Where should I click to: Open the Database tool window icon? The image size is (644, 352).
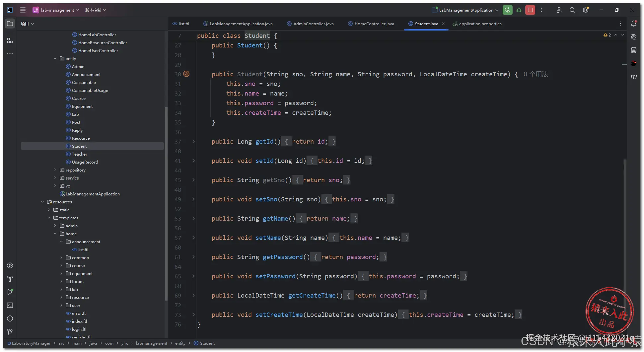pos(634,50)
